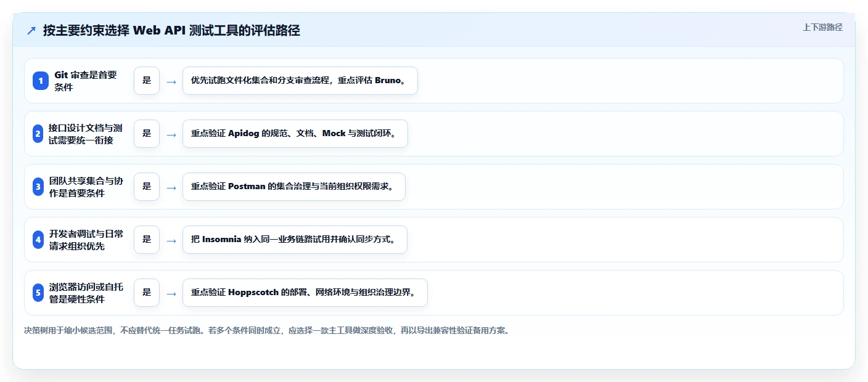The height and width of the screenshot is (382, 868).
Task: Click step number badge 4
Action: [38, 240]
